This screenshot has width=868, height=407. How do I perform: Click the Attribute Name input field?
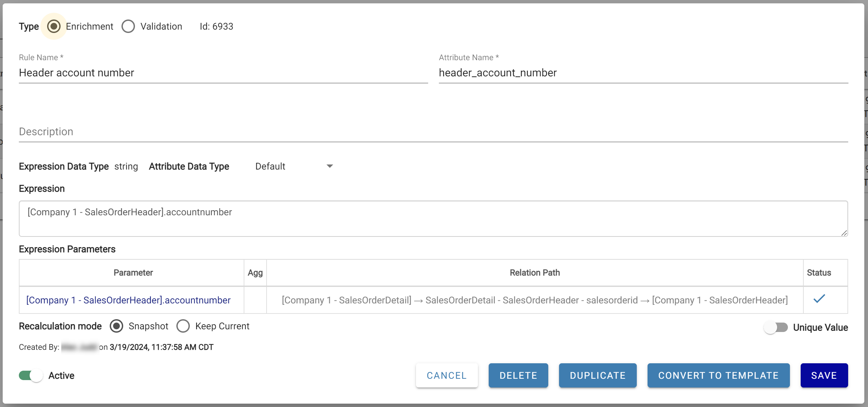643,73
